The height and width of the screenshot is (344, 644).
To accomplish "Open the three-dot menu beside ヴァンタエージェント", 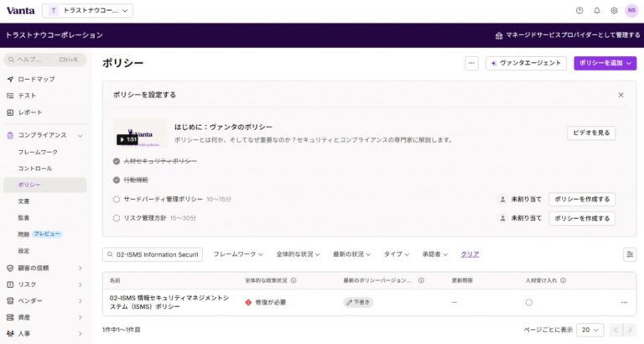I will click(471, 63).
